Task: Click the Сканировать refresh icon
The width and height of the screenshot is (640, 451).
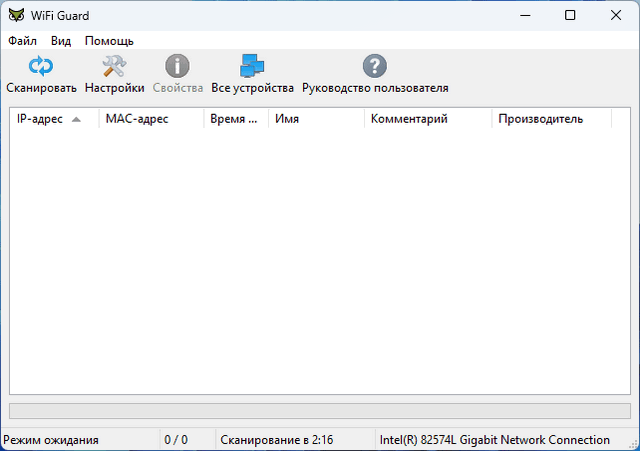Action: click(x=41, y=67)
